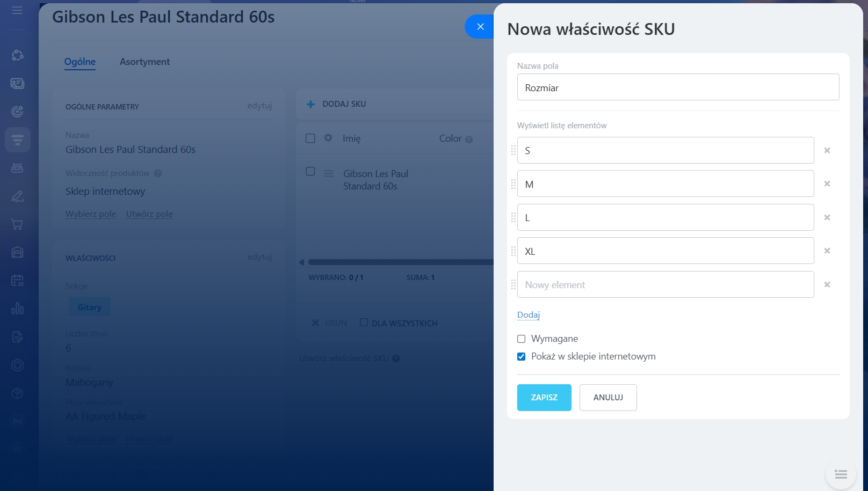Open the SKU grid settings gear icon
This screenshot has height=491, width=868.
click(x=328, y=138)
